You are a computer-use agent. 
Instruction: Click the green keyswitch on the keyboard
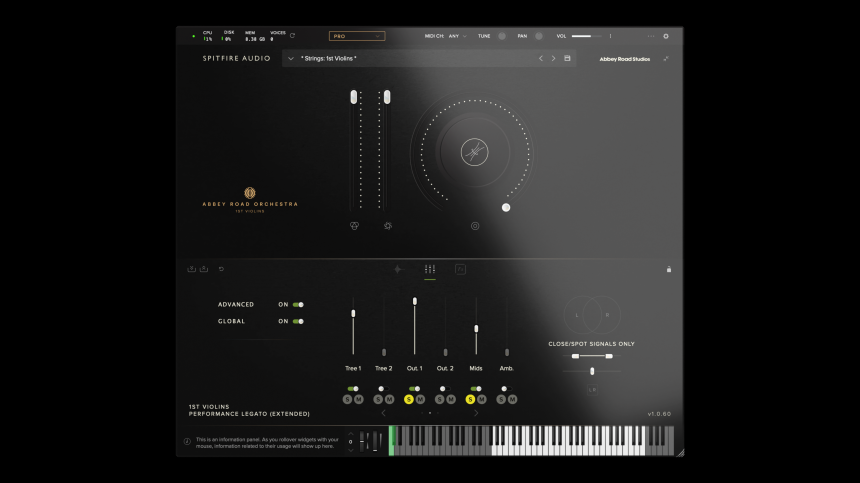tap(392, 441)
